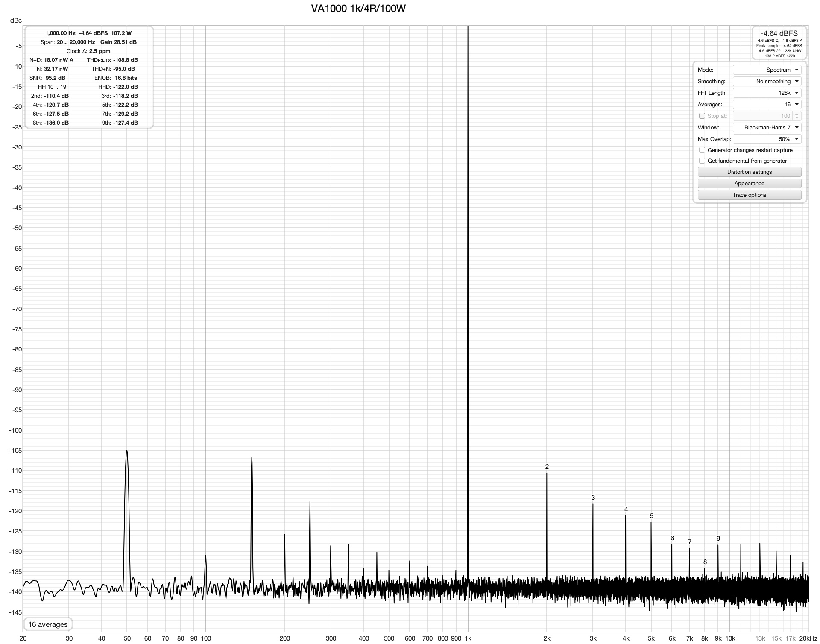Change the Averages dropdown value
This screenshot has height=644, width=820.
(x=767, y=104)
